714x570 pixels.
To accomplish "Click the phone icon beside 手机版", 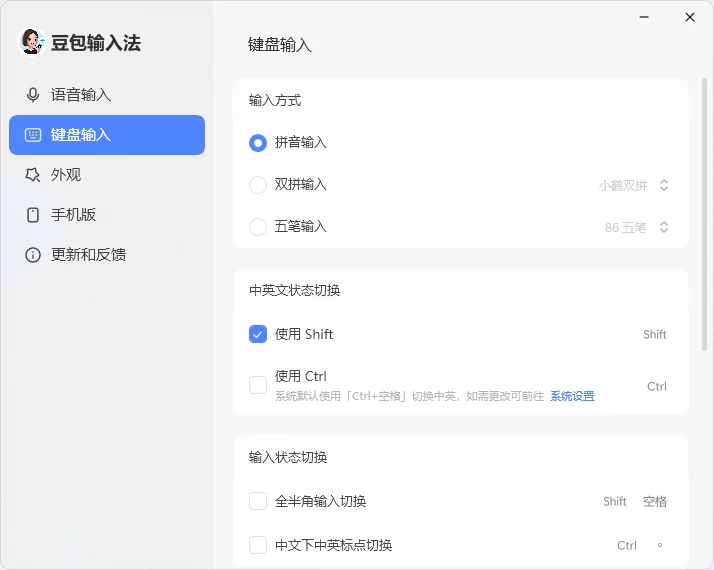I will (33, 215).
